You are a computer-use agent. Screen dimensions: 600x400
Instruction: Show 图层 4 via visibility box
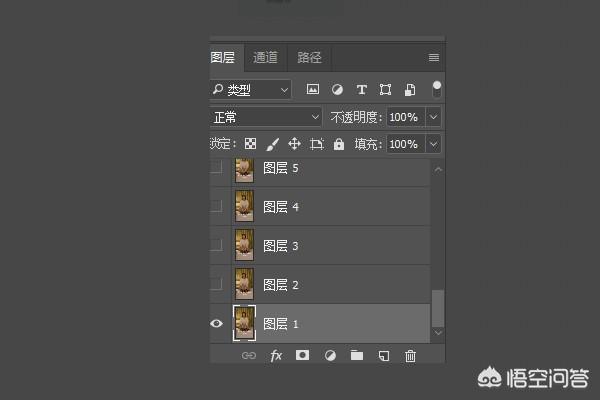[x=216, y=206]
